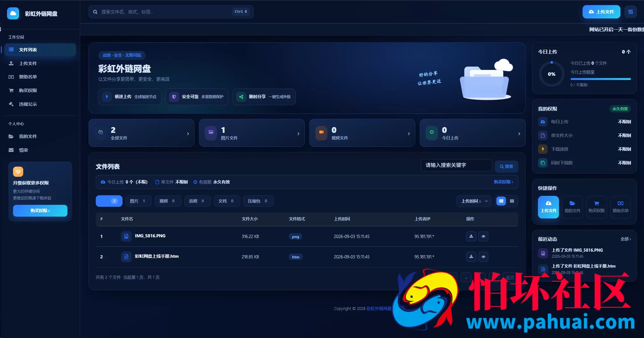Click the diamond icon on the upgrade card

18,172
